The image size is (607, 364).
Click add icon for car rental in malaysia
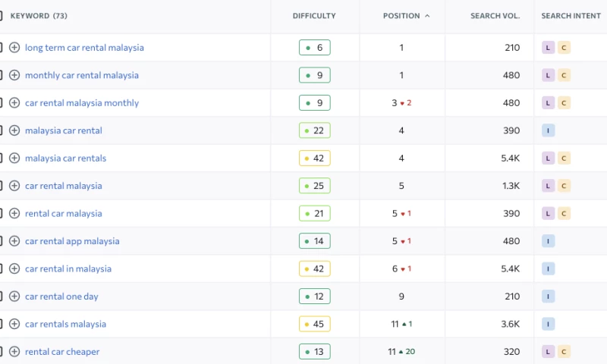pyautogui.click(x=14, y=268)
